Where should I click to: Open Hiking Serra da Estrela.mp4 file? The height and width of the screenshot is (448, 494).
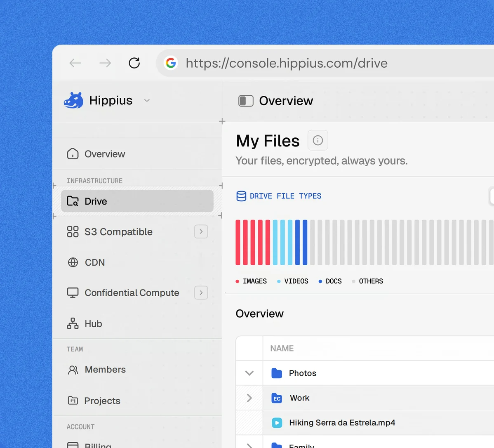tap(342, 422)
